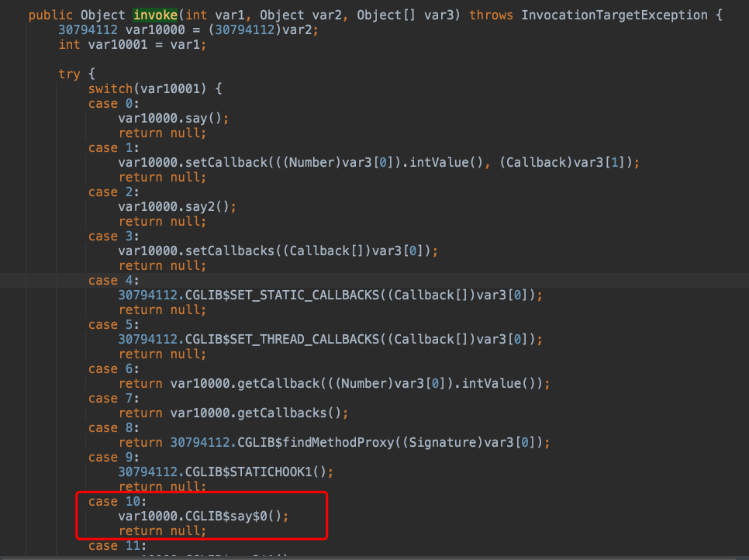Image resolution: width=749 pixels, height=560 pixels.
Task: Click the CGLIB$SET_THREAD_CALLBACKS call
Action: [x=330, y=340]
